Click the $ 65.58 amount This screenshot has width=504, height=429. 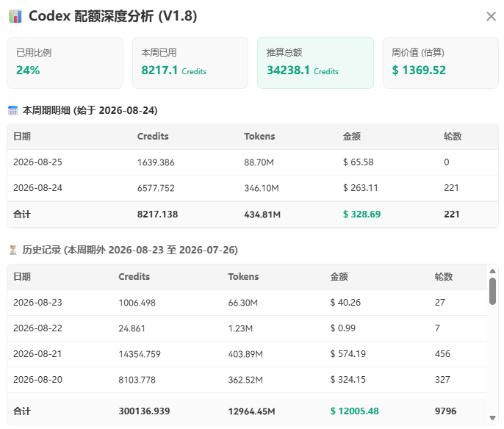(x=358, y=162)
